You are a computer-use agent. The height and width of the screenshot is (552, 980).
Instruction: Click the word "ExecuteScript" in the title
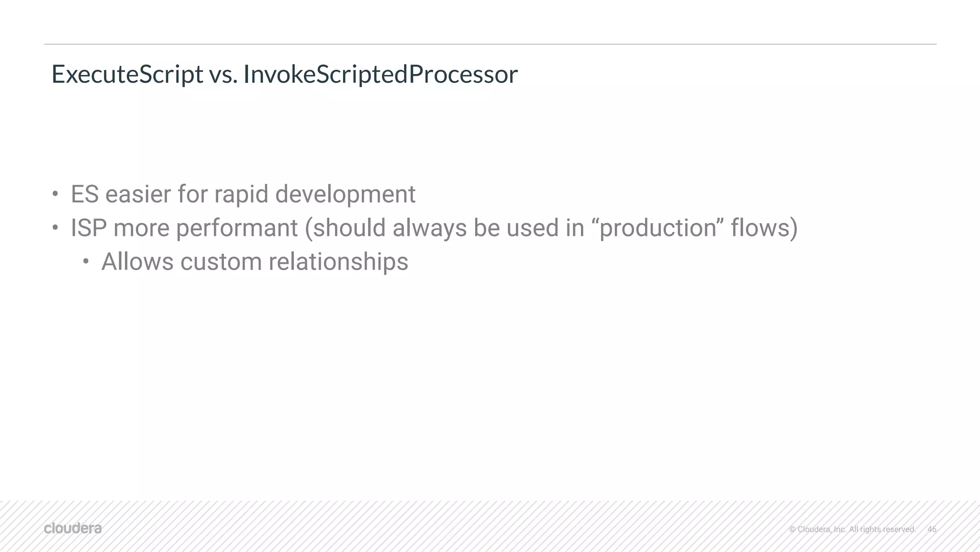[127, 74]
